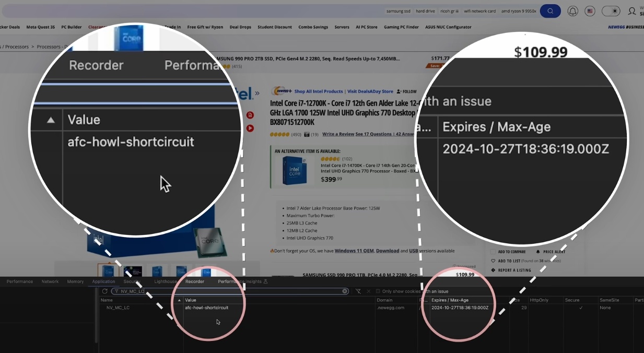The image size is (644, 353).
Task: Click the red video play icon beside product image
Action: [x=250, y=128]
